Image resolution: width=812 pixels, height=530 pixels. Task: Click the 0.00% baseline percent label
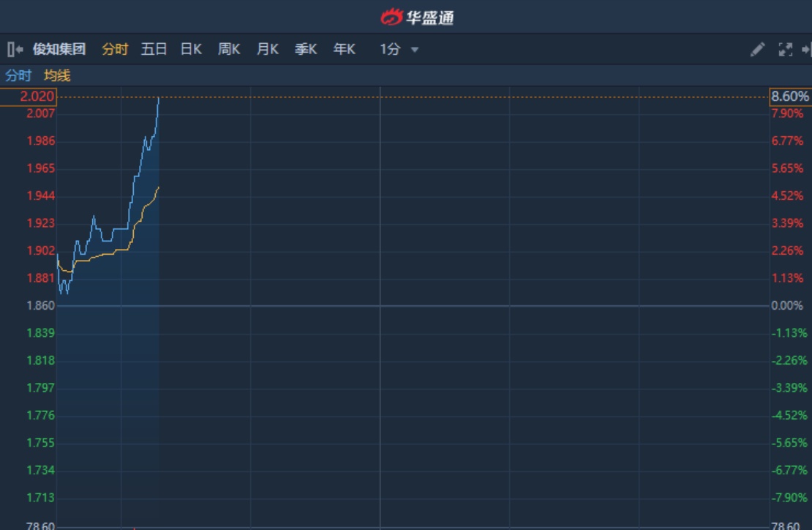(786, 306)
